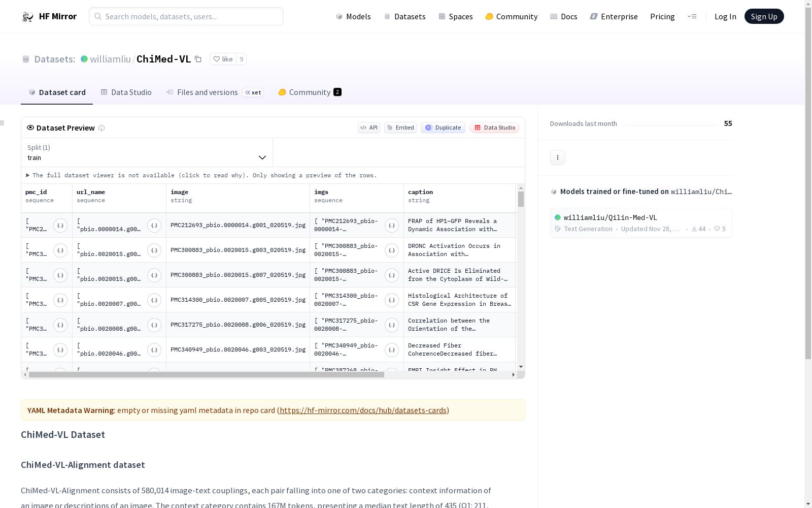Viewport: 812px width, 508px height.
Task: Expand imgs JSON cell for PMC212693 row
Action: (392, 226)
